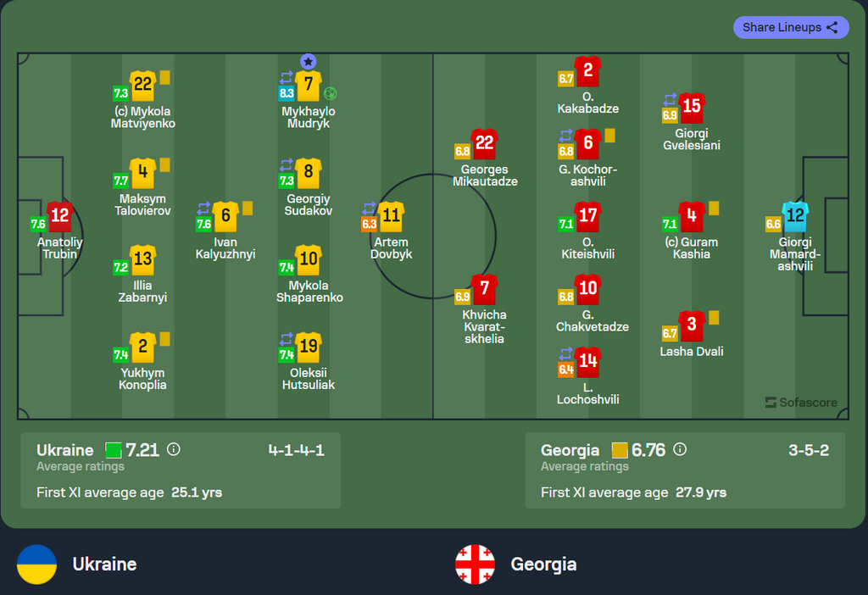The image size is (868, 595).
Task: Select Giorgi Mamardashvili's cyan goalkeeper shirt
Action: pyautogui.click(x=795, y=216)
